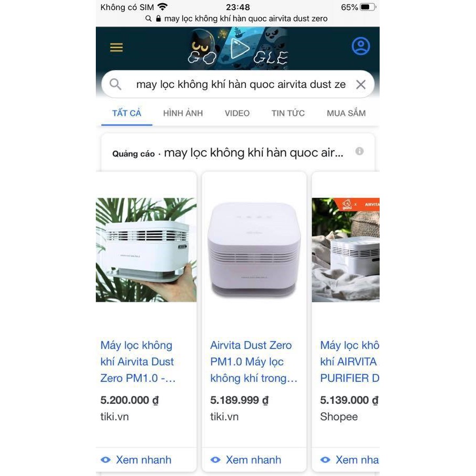Tap the padlock icon in address bar
The height and width of the screenshot is (476, 476).
coord(158,18)
